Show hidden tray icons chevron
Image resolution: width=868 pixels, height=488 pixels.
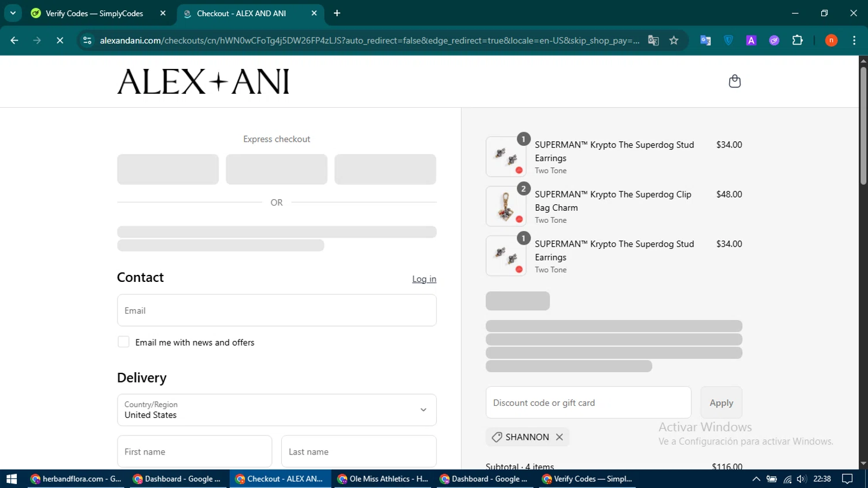coord(756,479)
